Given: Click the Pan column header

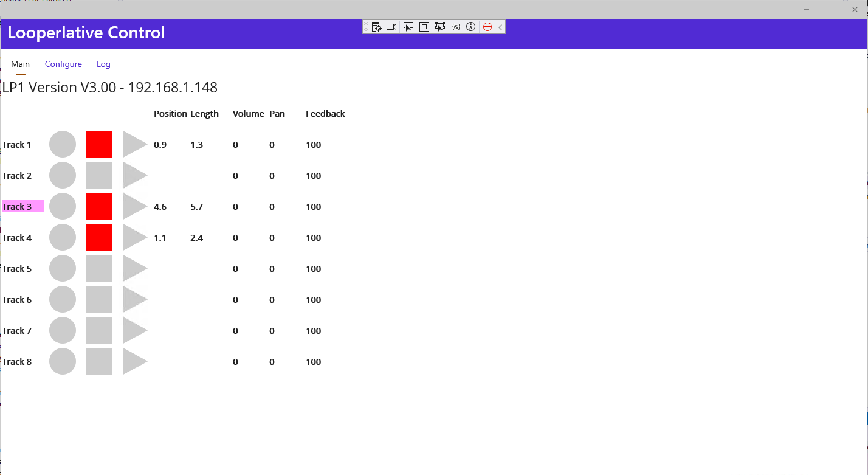Looking at the screenshot, I should 277,114.
